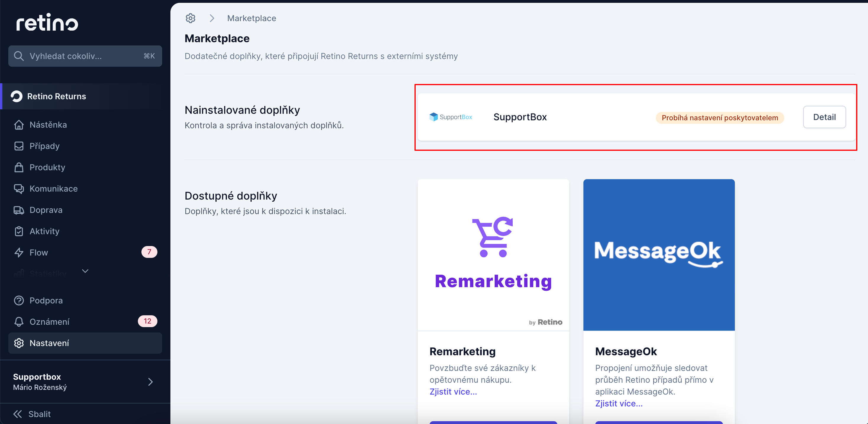The height and width of the screenshot is (424, 868).
Task: Click the Komunikace chat icon
Action: [19, 188]
